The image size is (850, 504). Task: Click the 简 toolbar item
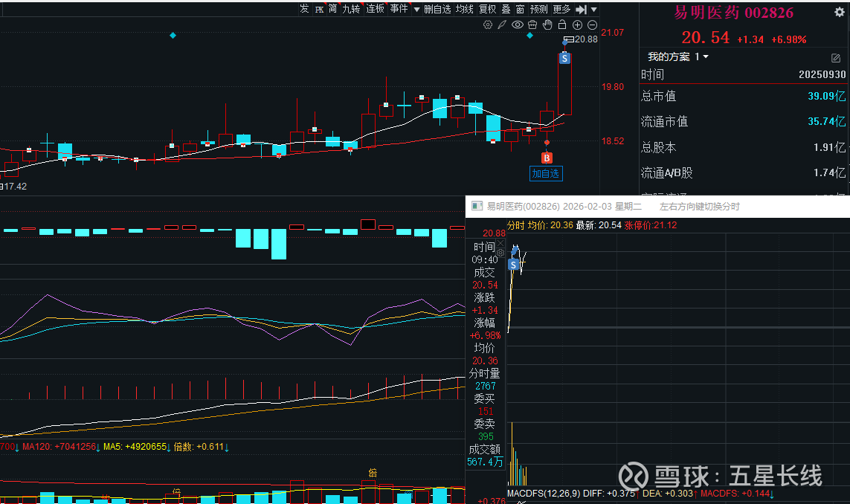(332, 9)
